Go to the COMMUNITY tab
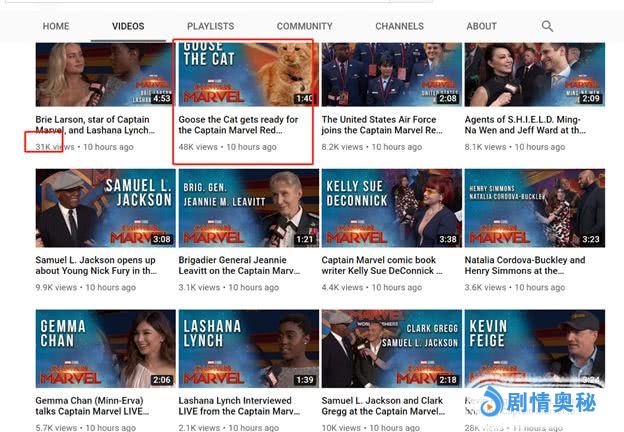This screenshot has width=624, height=432. pos(304,26)
